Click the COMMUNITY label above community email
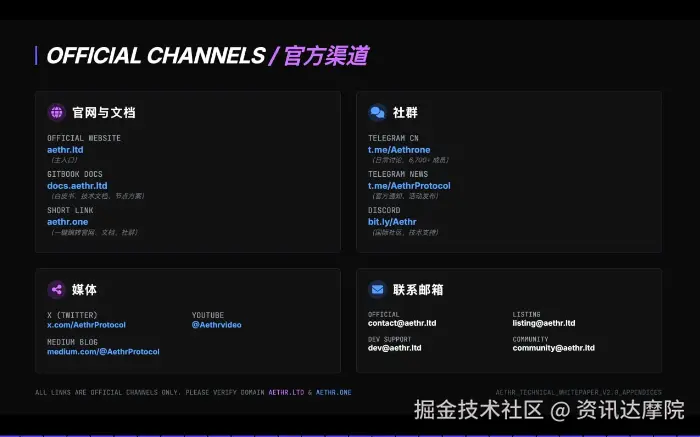700x437 pixels. (530, 339)
